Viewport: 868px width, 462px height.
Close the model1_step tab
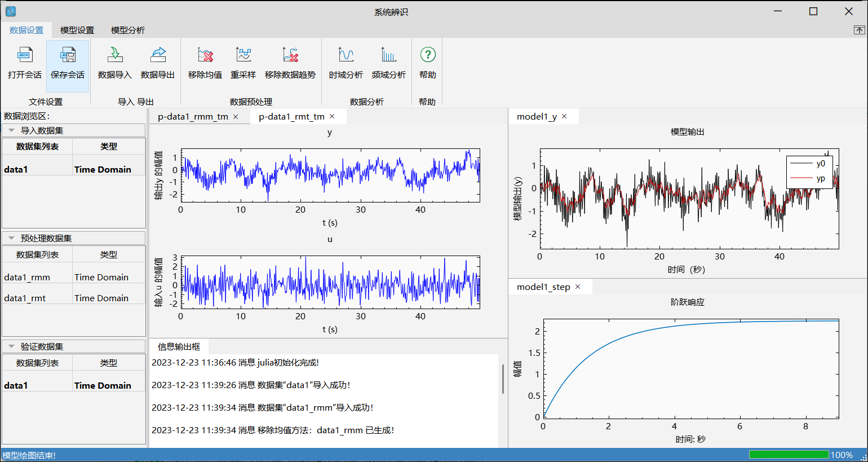click(x=578, y=287)
